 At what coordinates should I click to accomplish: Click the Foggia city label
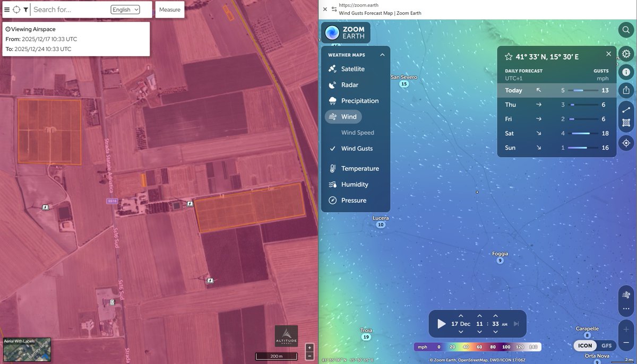[500, 254]
